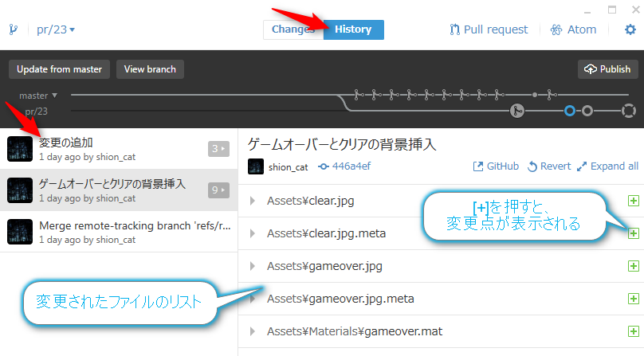Click green plus icon for Assets¥clear.jpg.meta
This screenshot has width=644, height=356.
click(x=634, y=233)
